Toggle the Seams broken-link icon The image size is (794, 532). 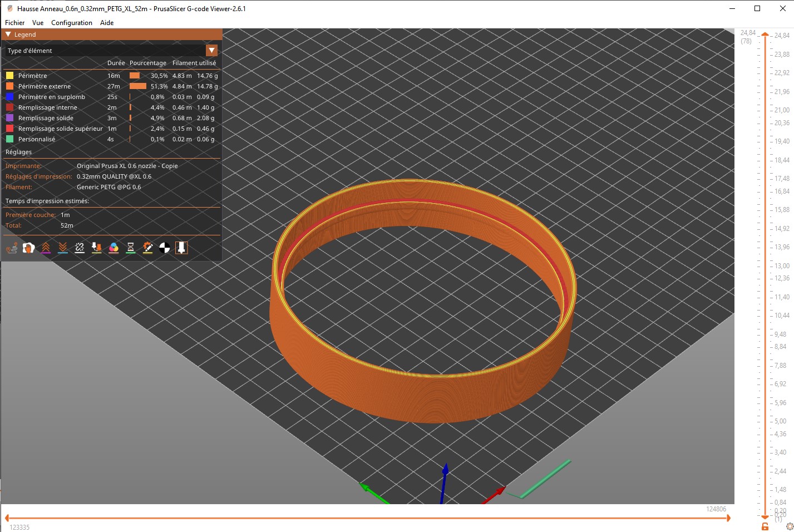[80, 248]
